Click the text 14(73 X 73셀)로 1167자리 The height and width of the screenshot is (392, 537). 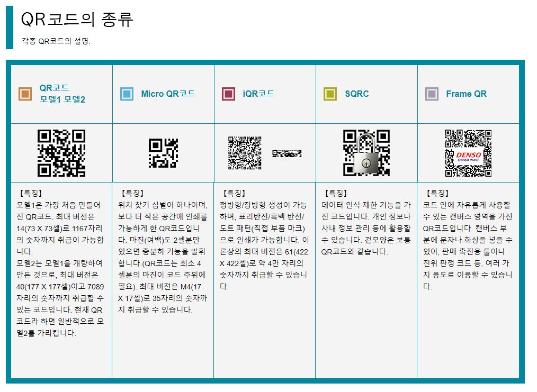[x=59, y=228]
